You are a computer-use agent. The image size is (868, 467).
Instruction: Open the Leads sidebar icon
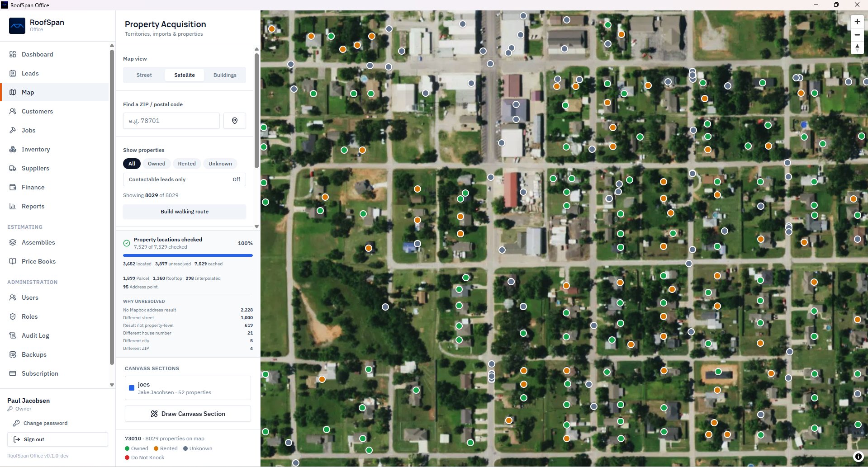(13, 73)
